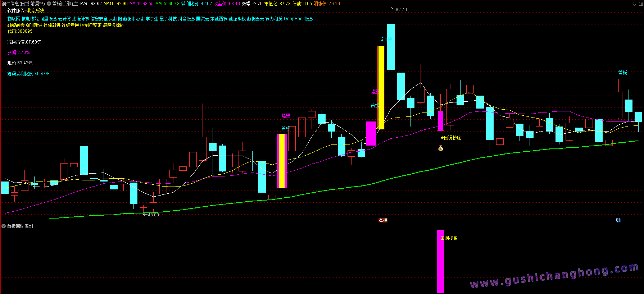This screenshot has height=294, width=644.
Task: Expand the 首板回调底主 indicator dropdown
Action: [x=49, y=4]
